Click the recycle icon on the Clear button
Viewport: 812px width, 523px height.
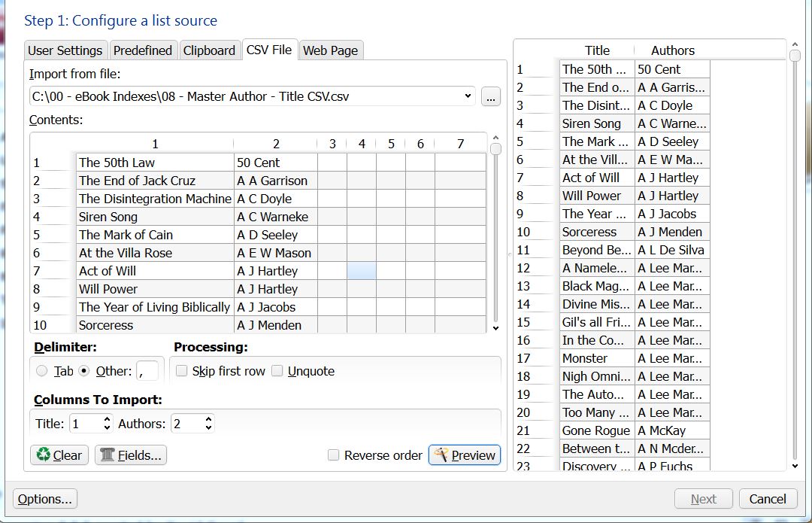[x=44, y=455]
